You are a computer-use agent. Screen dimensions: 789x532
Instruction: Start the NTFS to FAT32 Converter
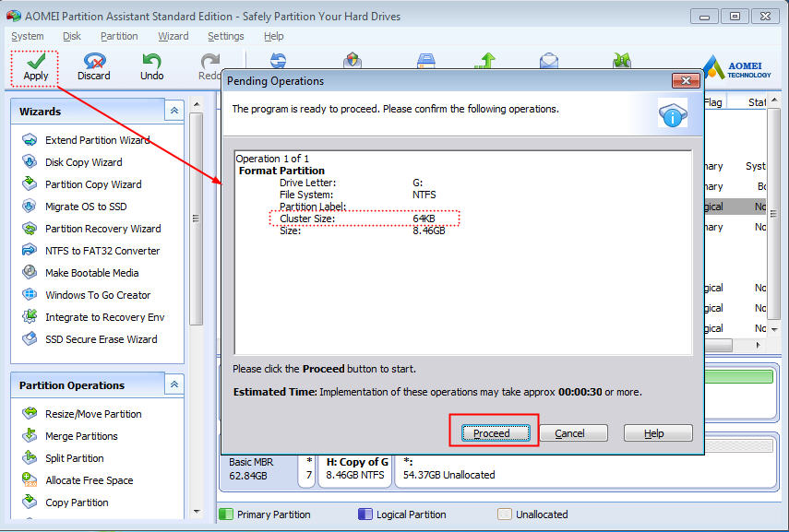(x=102, y=251)
